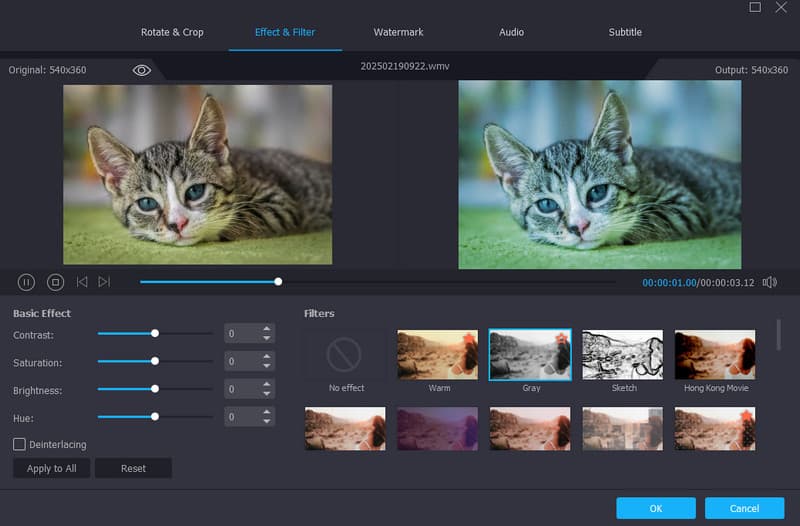Click the filtered output video preview
The image size is (800, 526).
[599, 174]
